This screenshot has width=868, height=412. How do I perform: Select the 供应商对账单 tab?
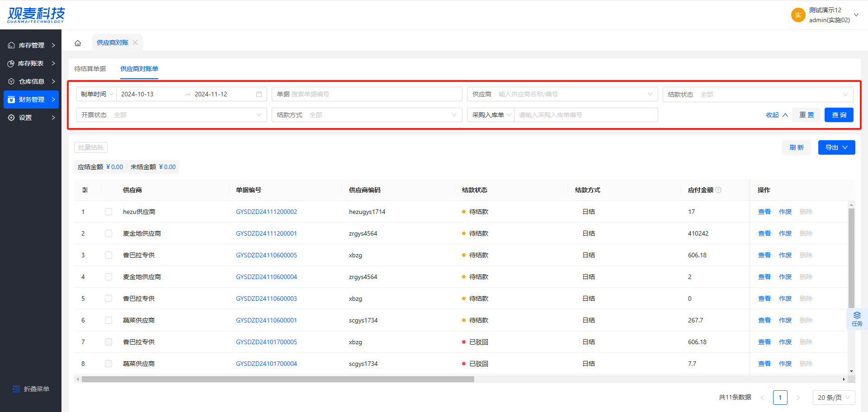139,69
